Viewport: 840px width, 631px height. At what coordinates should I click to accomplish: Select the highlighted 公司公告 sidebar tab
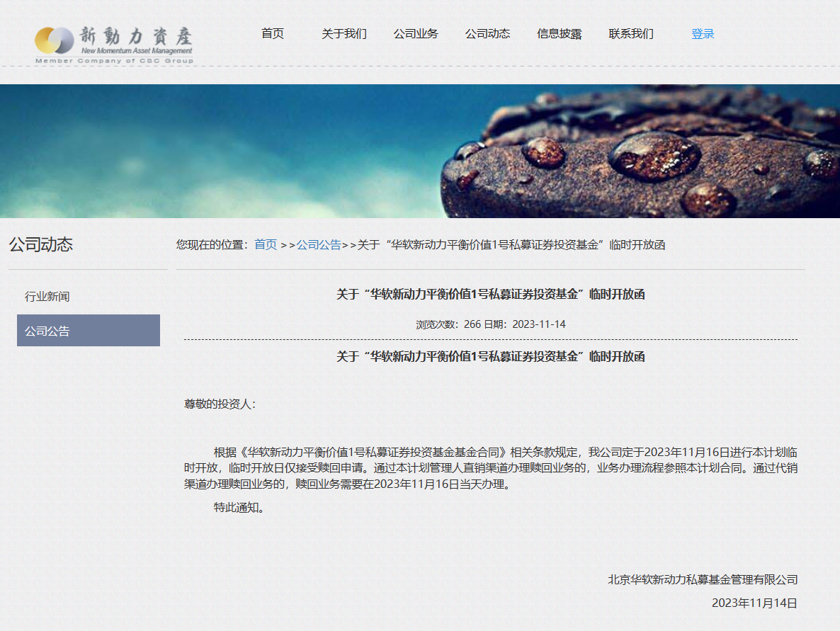point(89,331)
